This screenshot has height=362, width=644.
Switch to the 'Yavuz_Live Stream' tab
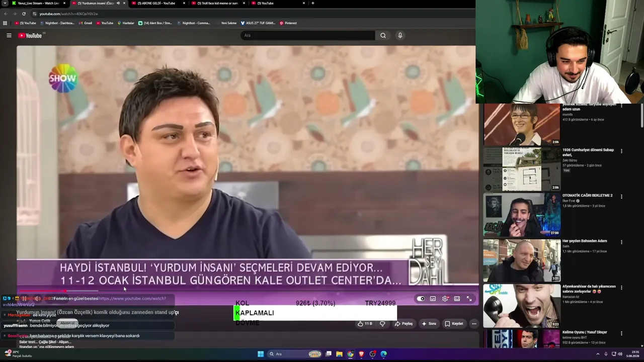(x=39, y=3)
